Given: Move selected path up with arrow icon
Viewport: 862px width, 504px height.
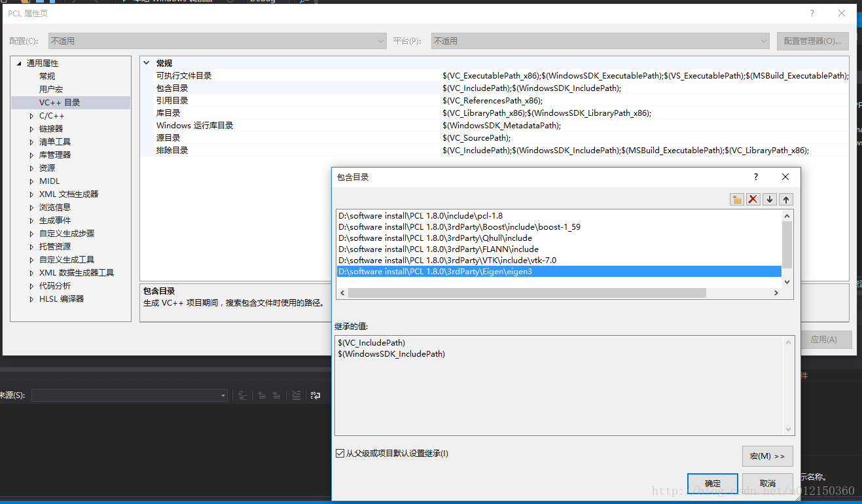Looking at the screenshot, I should point(786,200).
